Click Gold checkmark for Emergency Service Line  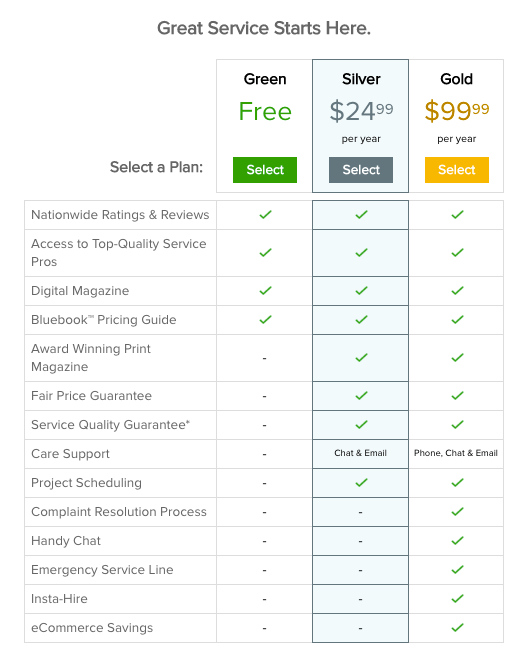pos(457,569)
